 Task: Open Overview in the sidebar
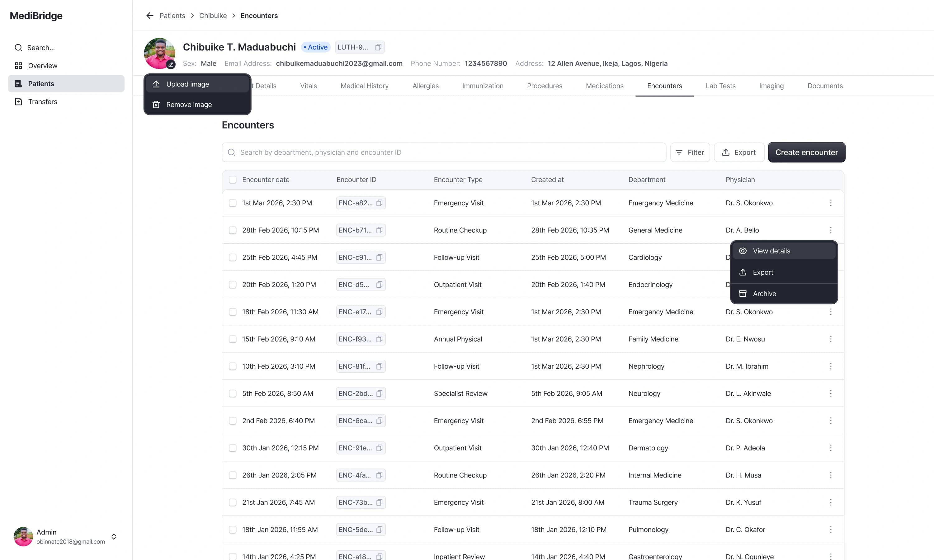66,66
